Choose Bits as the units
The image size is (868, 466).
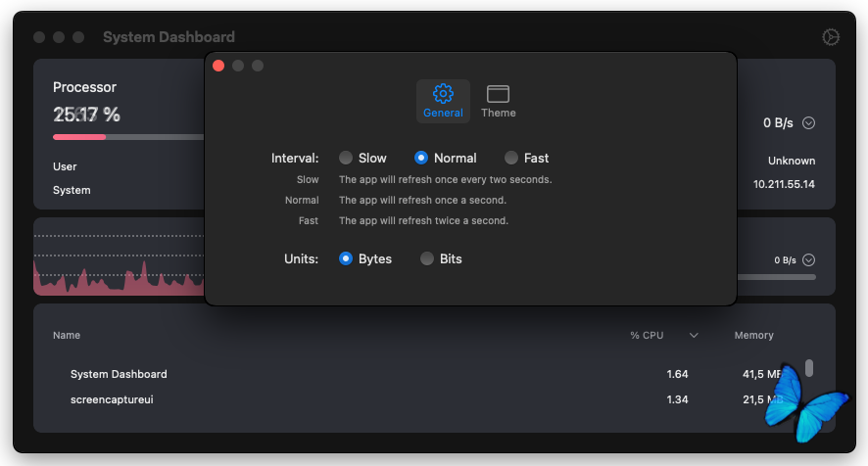[x=427, y=259]
